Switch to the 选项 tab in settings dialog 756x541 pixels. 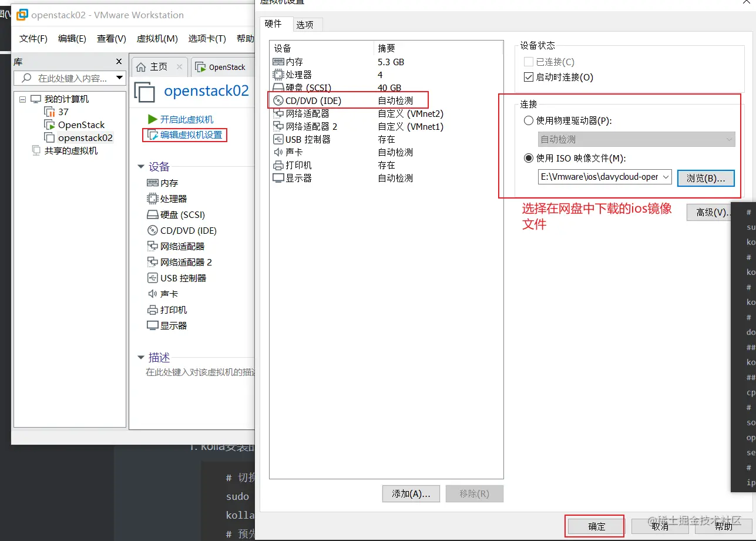(x=305, y=25)
